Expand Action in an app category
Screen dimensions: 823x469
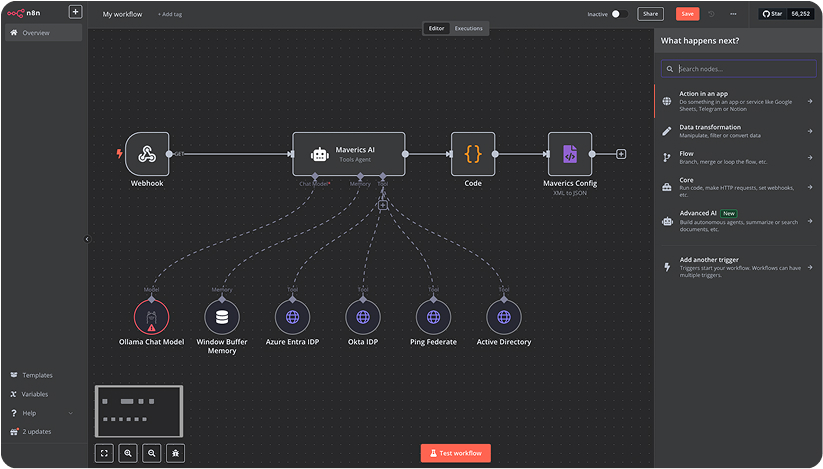point(737,101)
